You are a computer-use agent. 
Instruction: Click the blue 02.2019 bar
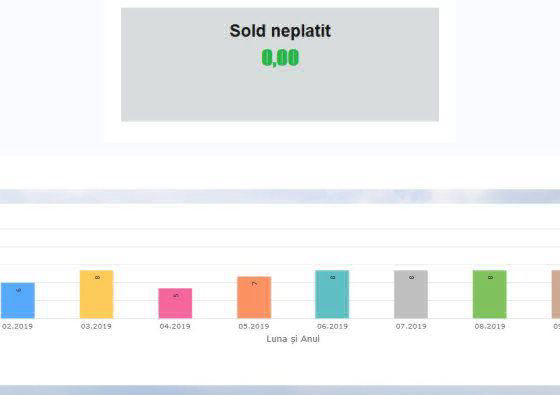tap(18, 300)
